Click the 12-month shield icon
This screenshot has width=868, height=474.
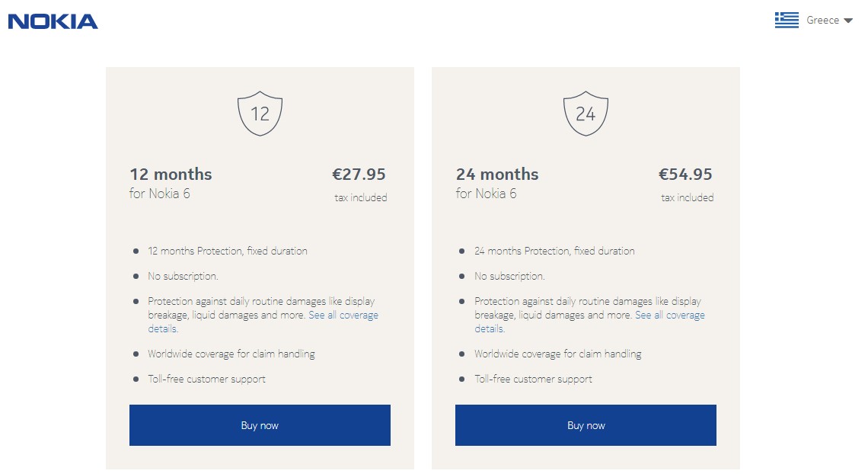(260, 114)
